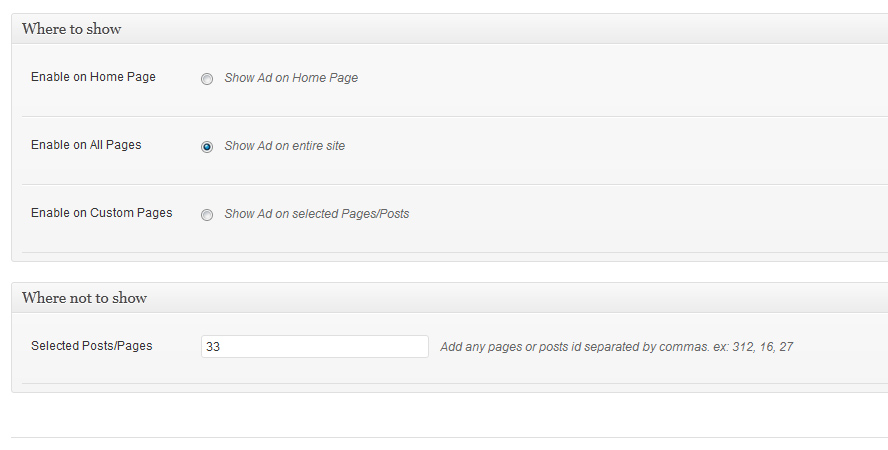
Task: Click inside the Selected Posts/Pages text box
Action: (x=315, y=346)
